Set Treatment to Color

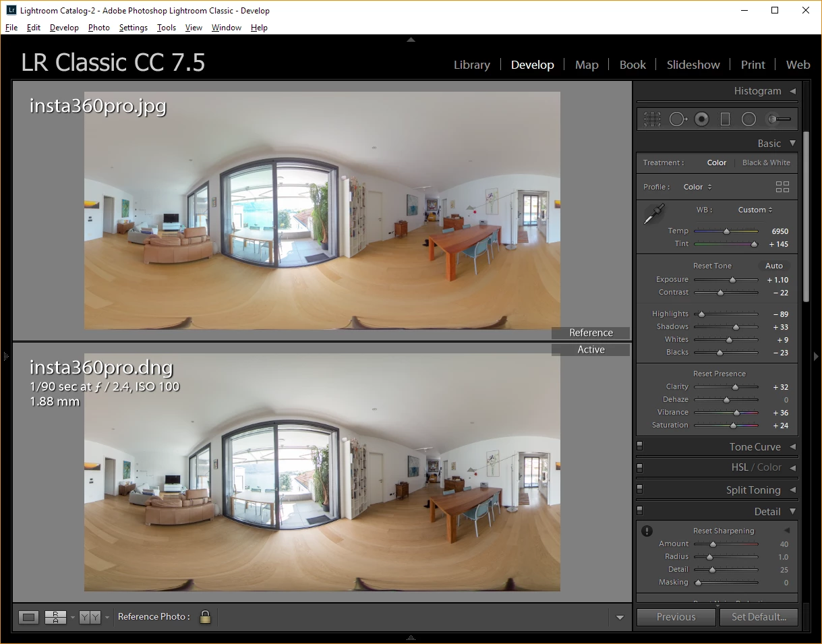pos(717,163)
